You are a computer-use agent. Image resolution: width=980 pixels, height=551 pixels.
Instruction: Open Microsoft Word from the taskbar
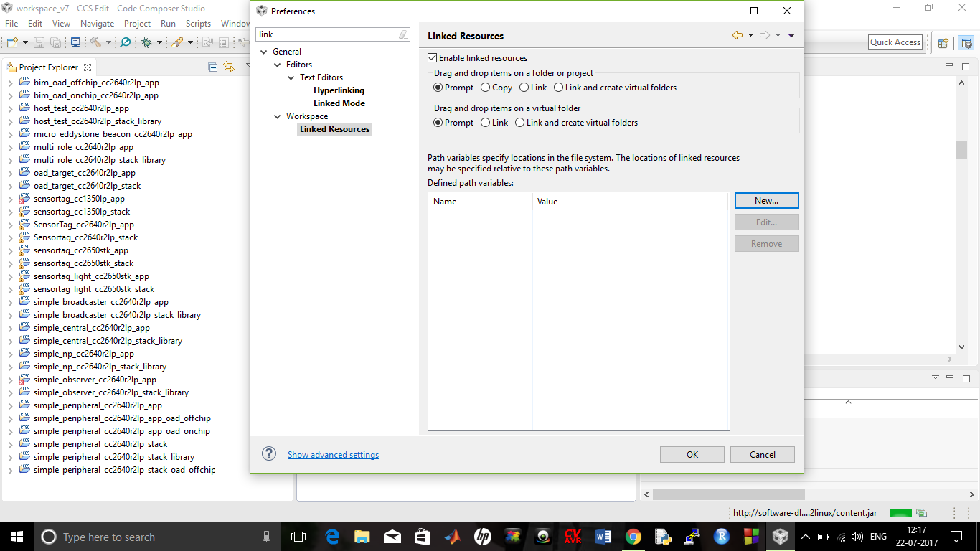tap(603, 537)
